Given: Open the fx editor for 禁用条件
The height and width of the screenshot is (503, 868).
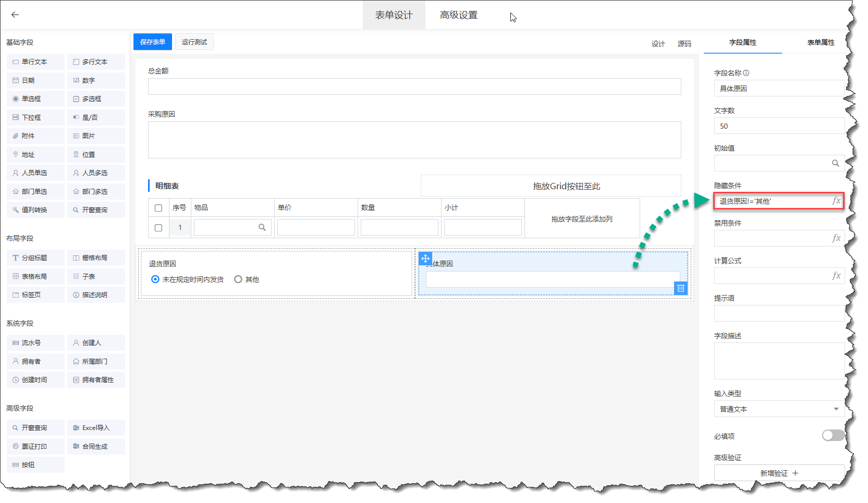Looking at the screenshot, I should 836,238.
